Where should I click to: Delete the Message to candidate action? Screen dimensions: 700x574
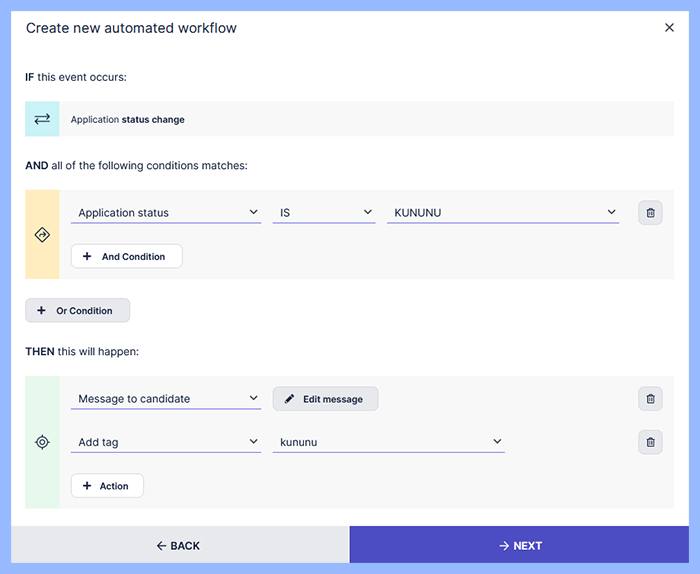click(650, 399)
